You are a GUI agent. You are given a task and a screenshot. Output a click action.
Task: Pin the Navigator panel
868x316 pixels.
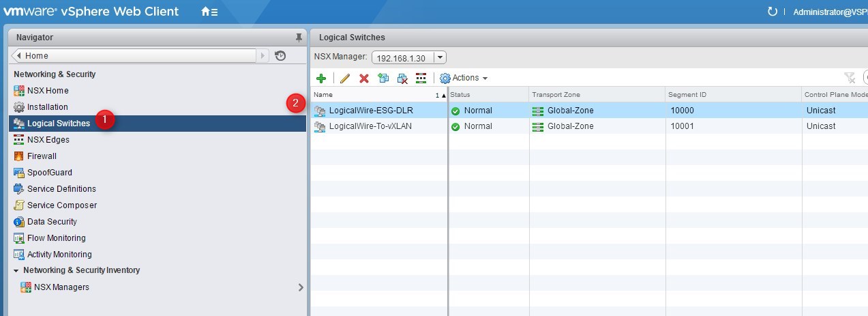[298, 38]
